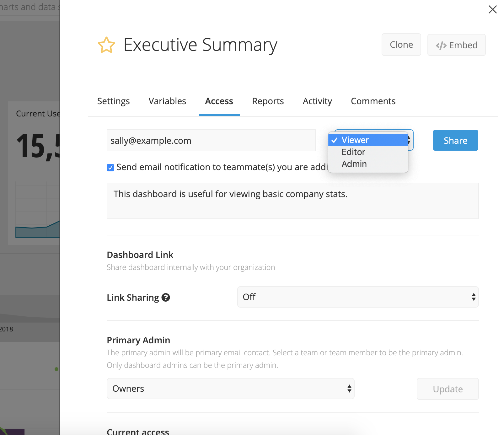Screen dimensions: 504x435
Task: Click the sally@example.com email field
Action: tap(211, 140)
